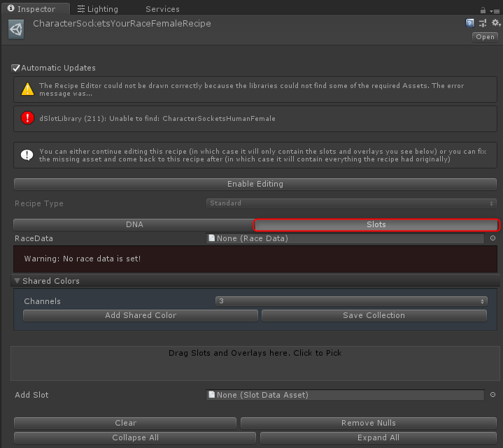Open the help reference book icon

(470, 23)
